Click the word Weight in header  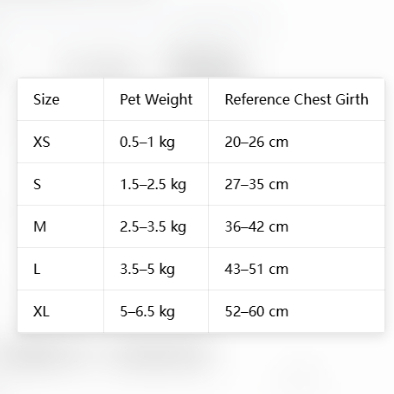pyautogui.click(x=169, y=100)
